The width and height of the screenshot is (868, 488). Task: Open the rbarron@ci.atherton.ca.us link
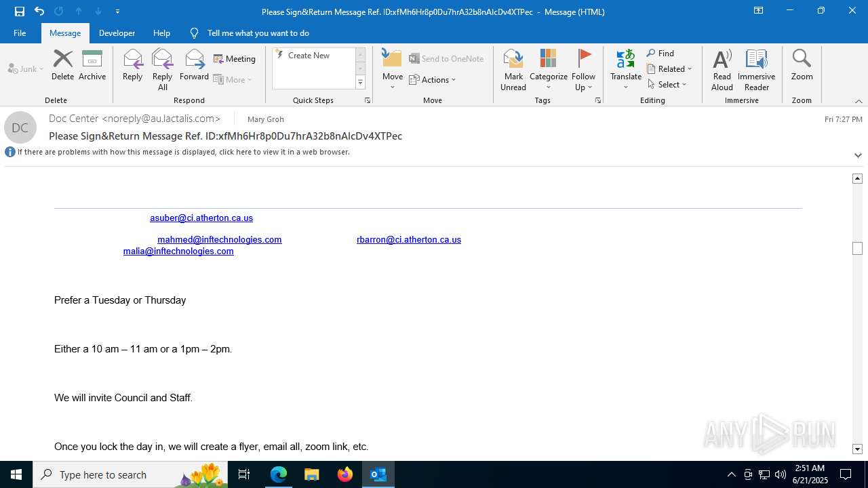coord(409,240)
